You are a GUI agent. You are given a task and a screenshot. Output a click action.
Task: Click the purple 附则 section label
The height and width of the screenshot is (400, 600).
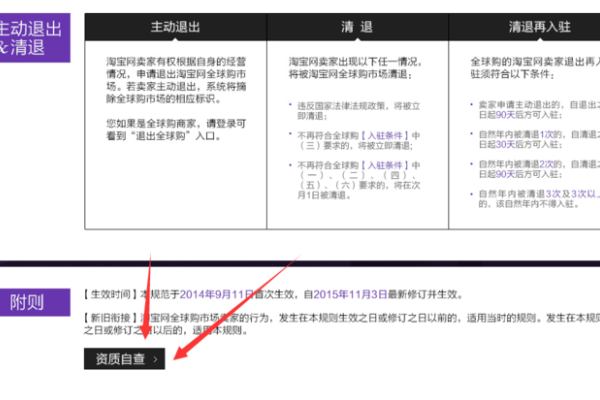pyautogui.click(x=35, y=302)
